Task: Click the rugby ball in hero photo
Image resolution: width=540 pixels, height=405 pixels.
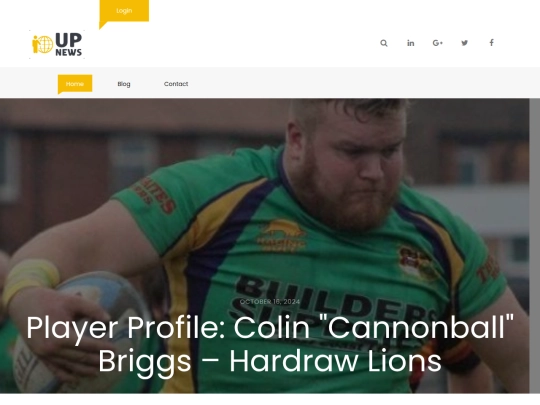Action: click(79, 331)
